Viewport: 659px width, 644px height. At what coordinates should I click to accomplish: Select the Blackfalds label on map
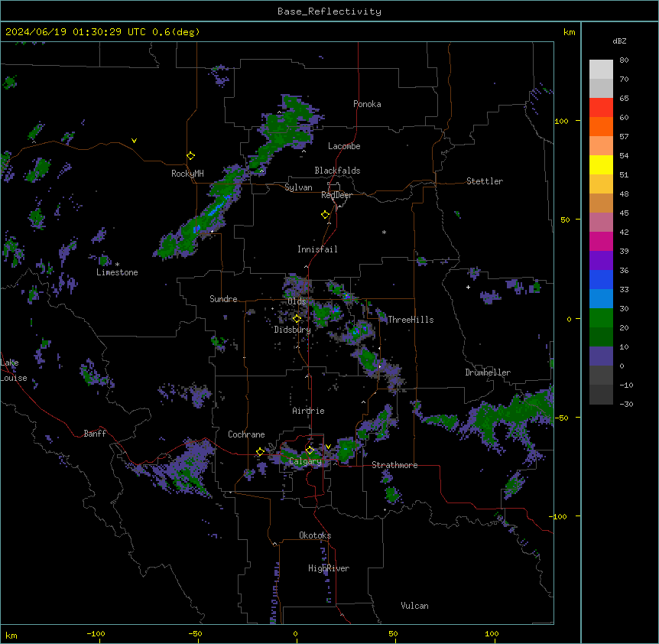337,171
